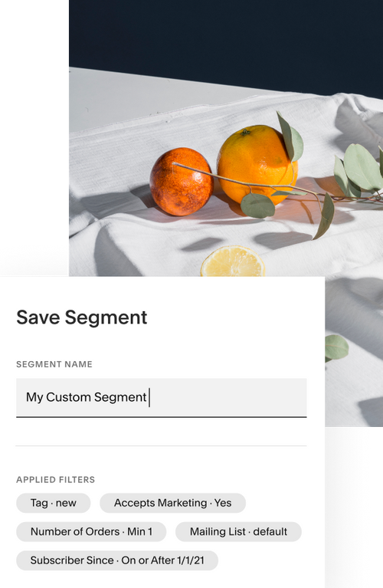Click the "Number of Orders · Min 1" chip

point(91,532)
